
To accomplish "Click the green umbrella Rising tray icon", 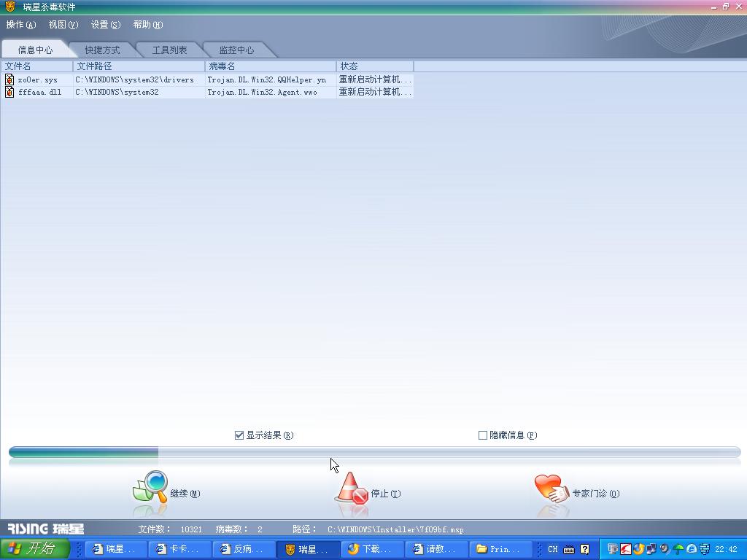I will click(x=678, y=549).
